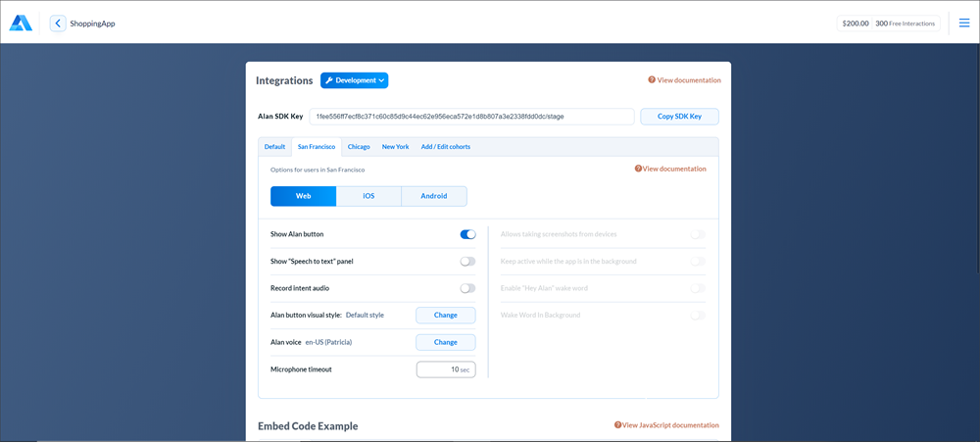Open View documentation link in Integrations header
980x443 pixels.
[684, 80]
